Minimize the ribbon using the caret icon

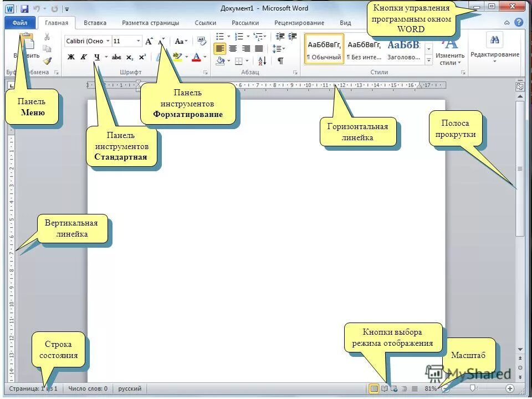[x=507, y=23]
